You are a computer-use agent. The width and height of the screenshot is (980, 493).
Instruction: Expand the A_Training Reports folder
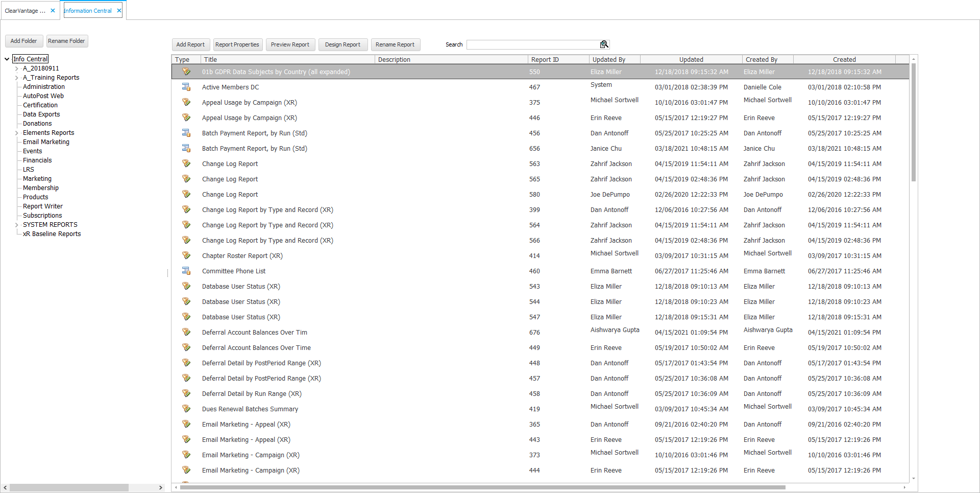(x=16, y=78)
